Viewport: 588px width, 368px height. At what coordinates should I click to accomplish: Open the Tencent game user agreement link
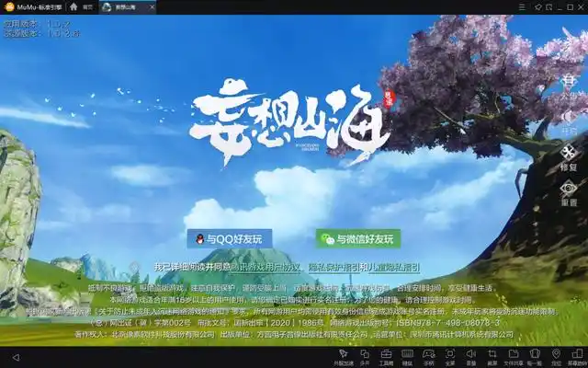265,268
